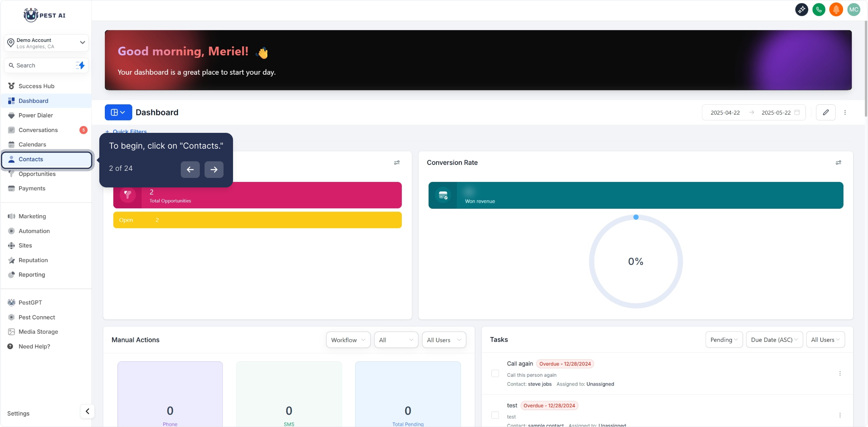Open the dashboard three-dot options menu
This screenshot has height=427, width=868.
845,112
